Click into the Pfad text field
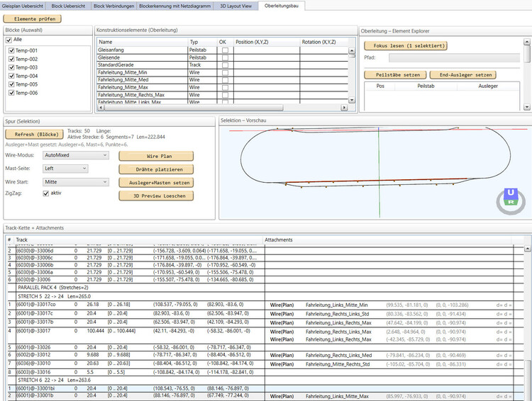Image resolution: width=532 pixels, height=401 pixels. [x=453, y=58]
